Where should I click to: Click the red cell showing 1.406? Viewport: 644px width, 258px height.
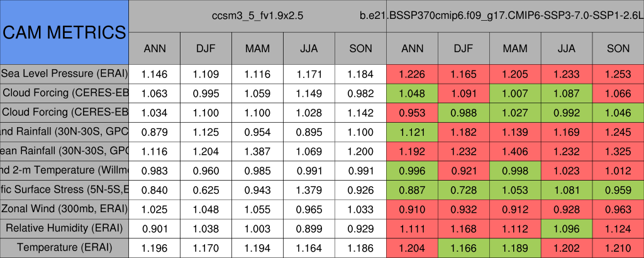coord(515,151)
